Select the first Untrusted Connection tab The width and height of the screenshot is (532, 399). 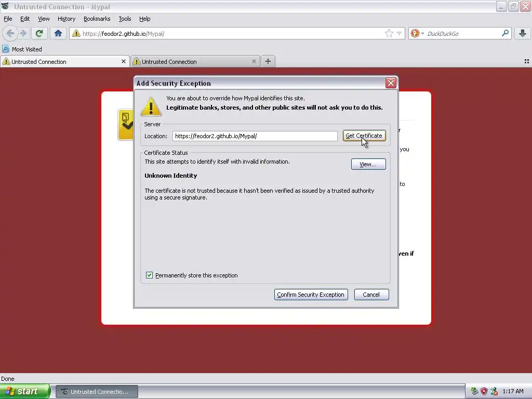[x=65, y=61]
